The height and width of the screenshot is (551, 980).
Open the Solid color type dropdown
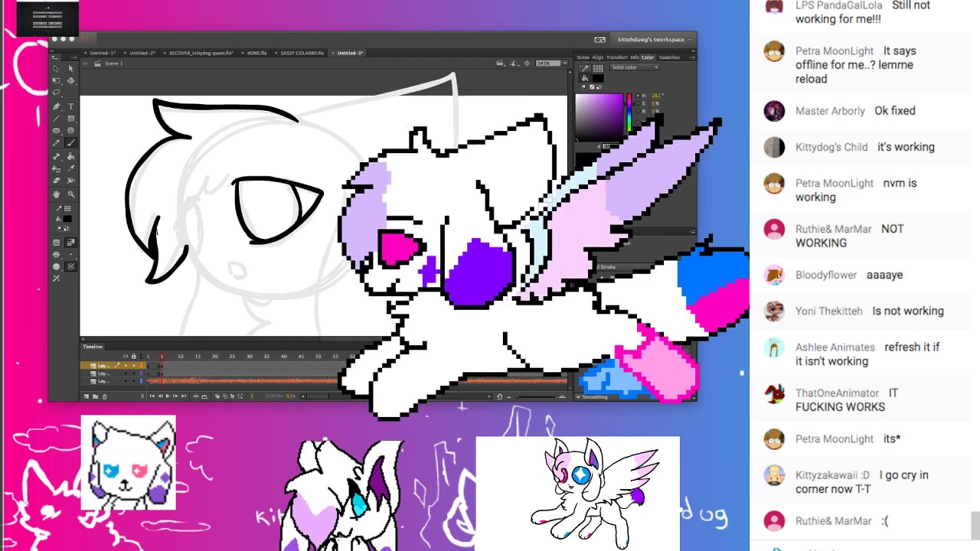tap(635, 67)
